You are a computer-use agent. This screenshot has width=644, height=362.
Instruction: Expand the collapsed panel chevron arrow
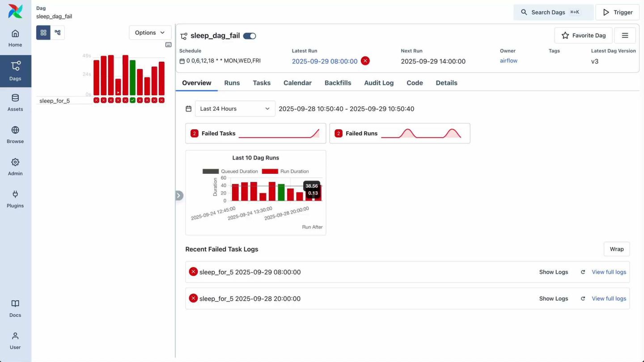[x=179, y=195]
